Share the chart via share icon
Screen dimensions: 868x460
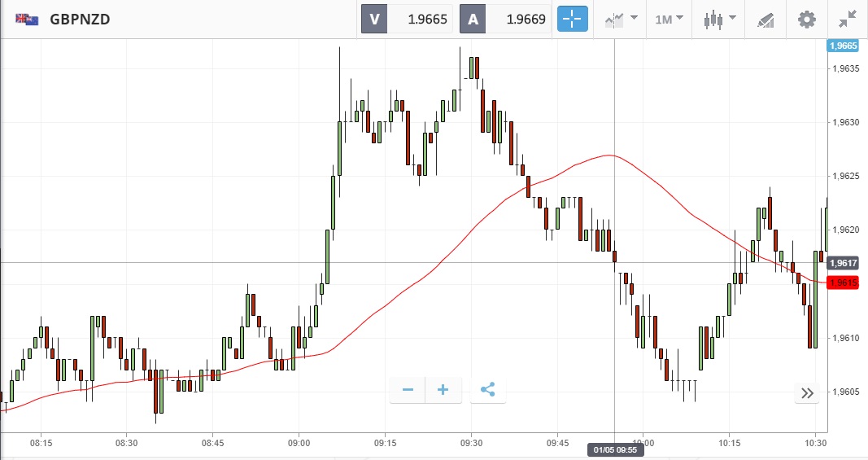[x=487, y=390]
